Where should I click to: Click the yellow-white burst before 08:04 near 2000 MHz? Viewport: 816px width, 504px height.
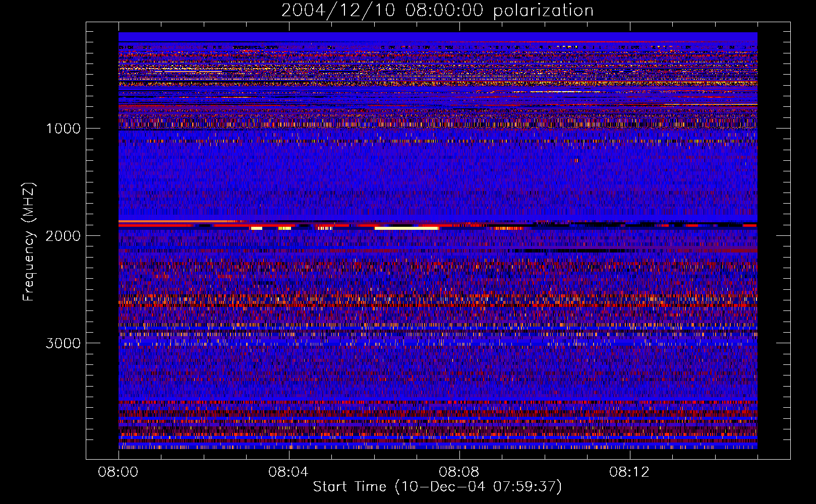pyautogui.click(x=284, y=228)
